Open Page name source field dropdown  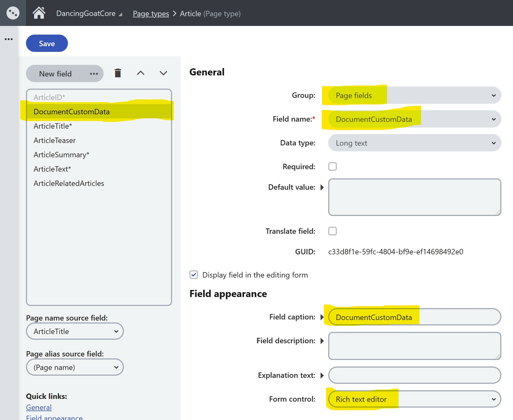(x=75, y=331)
